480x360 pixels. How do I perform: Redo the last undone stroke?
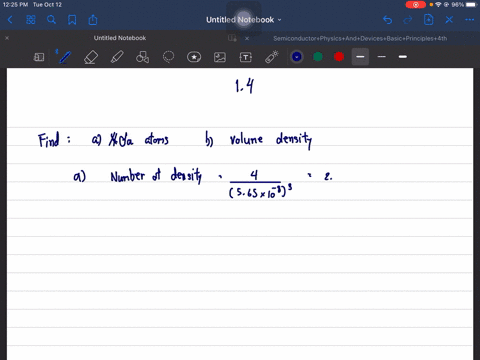pyautogui.click(x=408, y=20)
